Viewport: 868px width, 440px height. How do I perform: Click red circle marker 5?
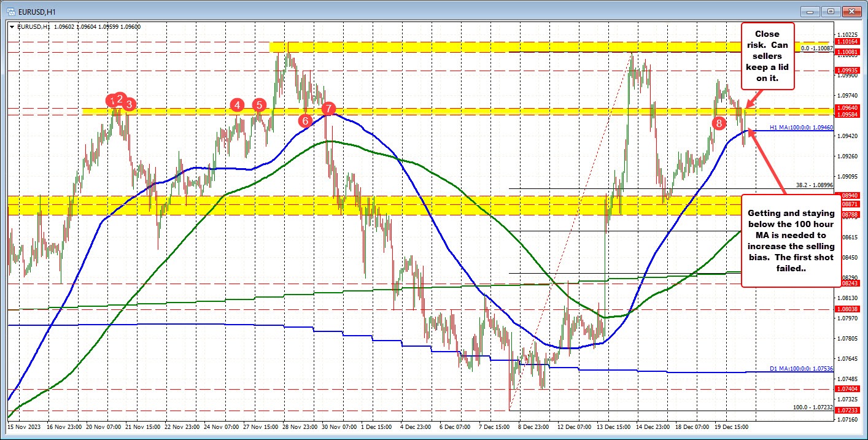pos(259,105)
